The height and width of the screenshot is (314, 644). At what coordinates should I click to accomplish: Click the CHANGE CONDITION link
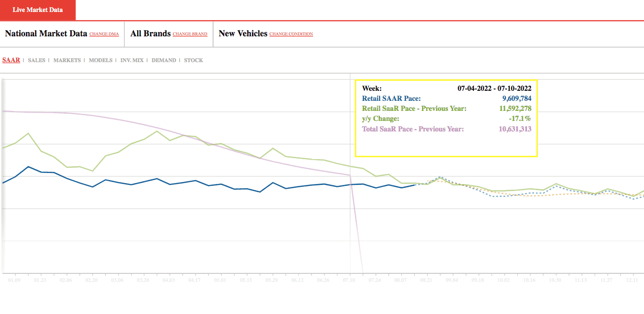[x=291, y=34]
